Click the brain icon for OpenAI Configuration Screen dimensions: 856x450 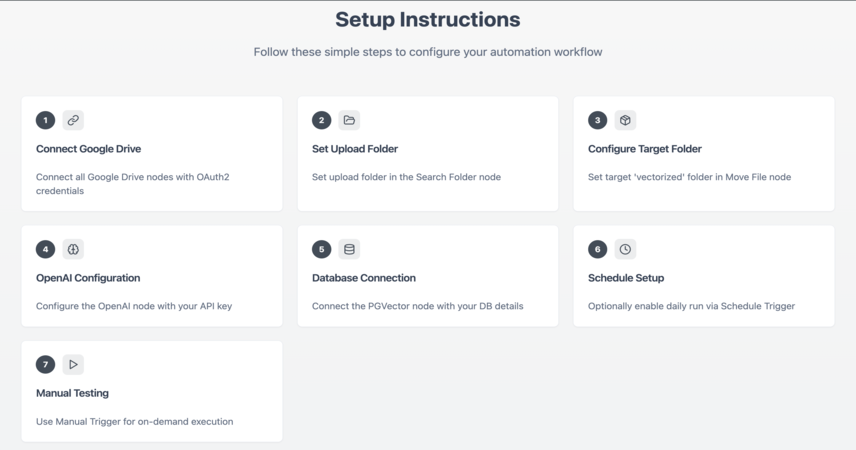coord(73,249)
